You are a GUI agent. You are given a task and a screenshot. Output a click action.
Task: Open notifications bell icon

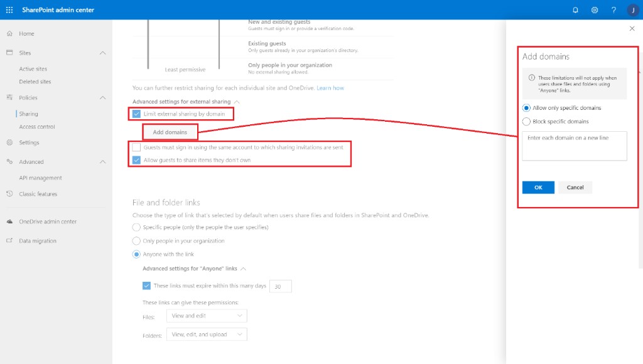[x=575, y=10]
